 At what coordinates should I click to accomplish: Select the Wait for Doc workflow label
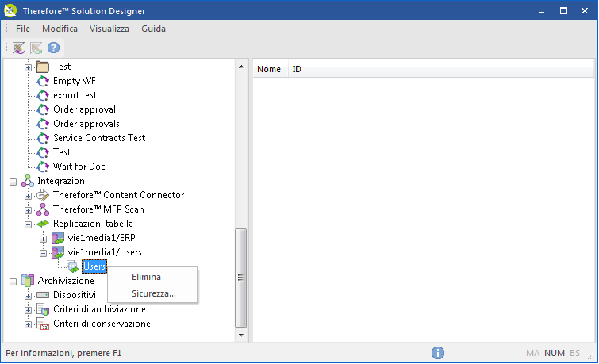click(79, 167)
